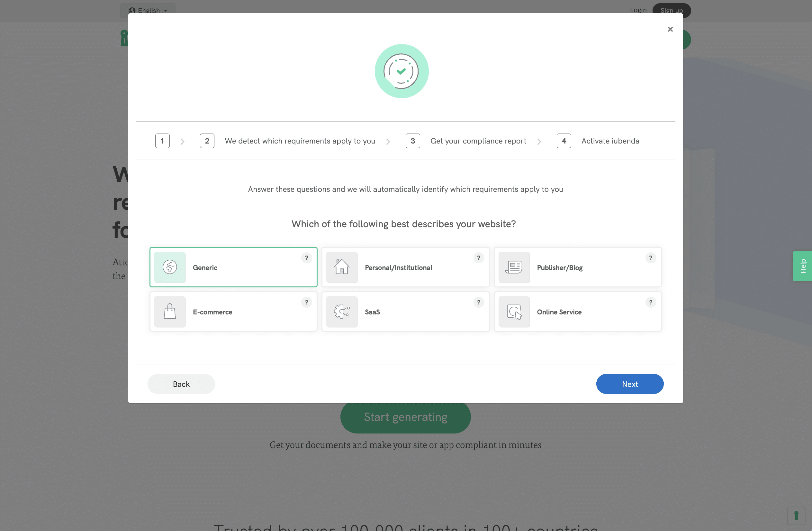Select the Generic website type option

[x=233, y=267]
